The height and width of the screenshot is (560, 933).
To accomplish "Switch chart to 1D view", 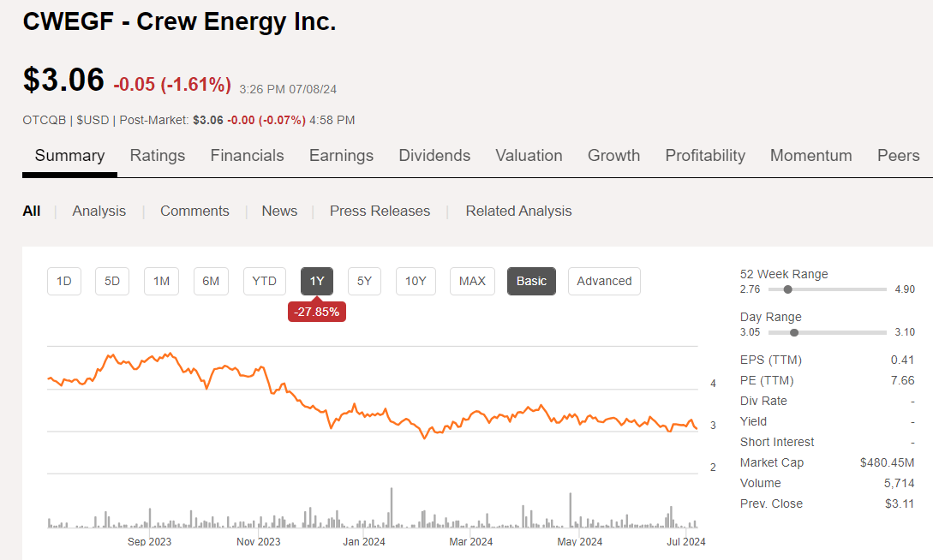I will pyautogui.click(x=63, y=281).
